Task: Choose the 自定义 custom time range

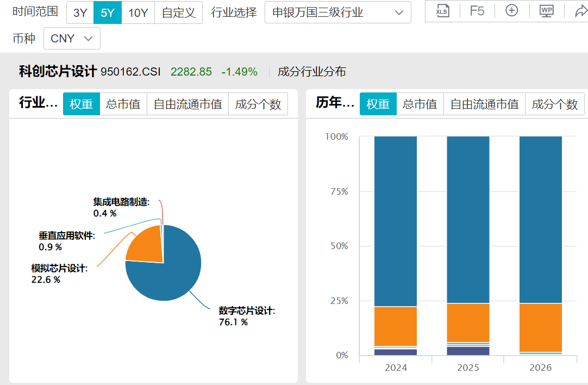Action: pyautogui.click(x=178, y=13)
